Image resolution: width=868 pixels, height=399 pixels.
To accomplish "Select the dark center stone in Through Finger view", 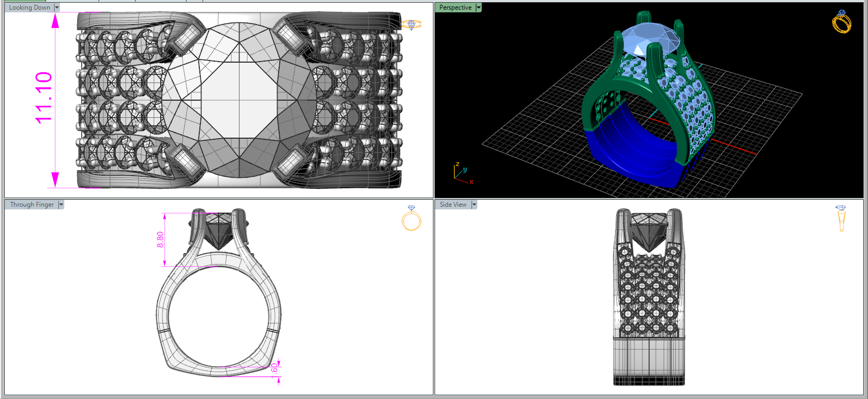I will (219, 231).
